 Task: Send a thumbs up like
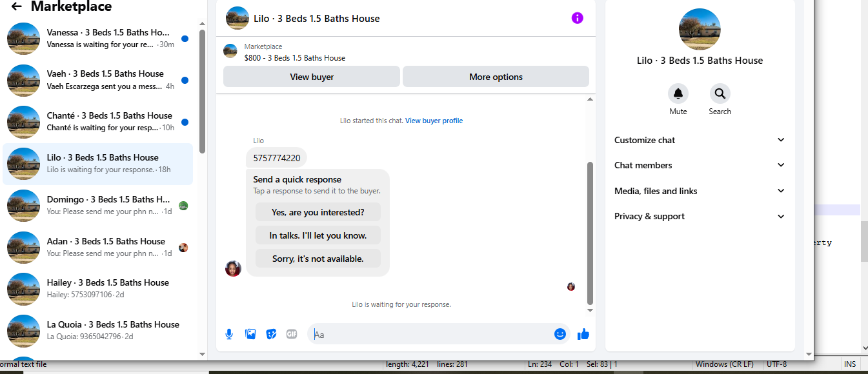pyautogui.click(x=583, y=334)
